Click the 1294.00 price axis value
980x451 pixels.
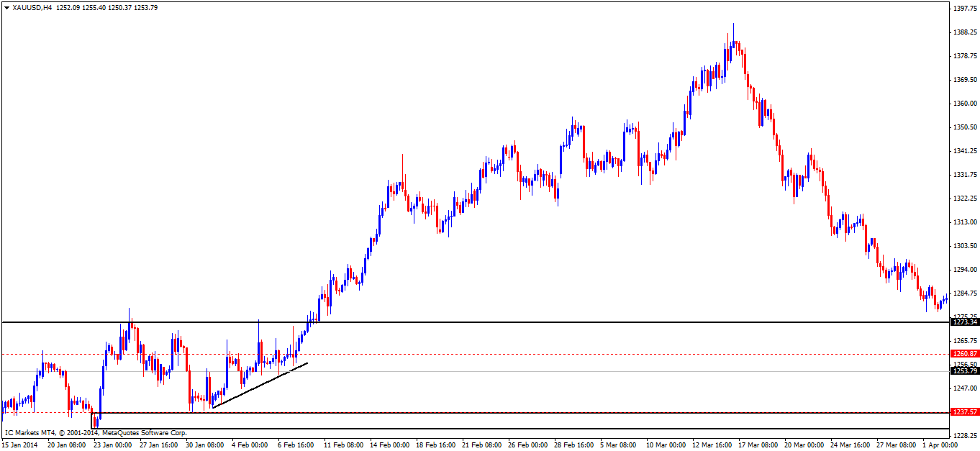[964, 270]
